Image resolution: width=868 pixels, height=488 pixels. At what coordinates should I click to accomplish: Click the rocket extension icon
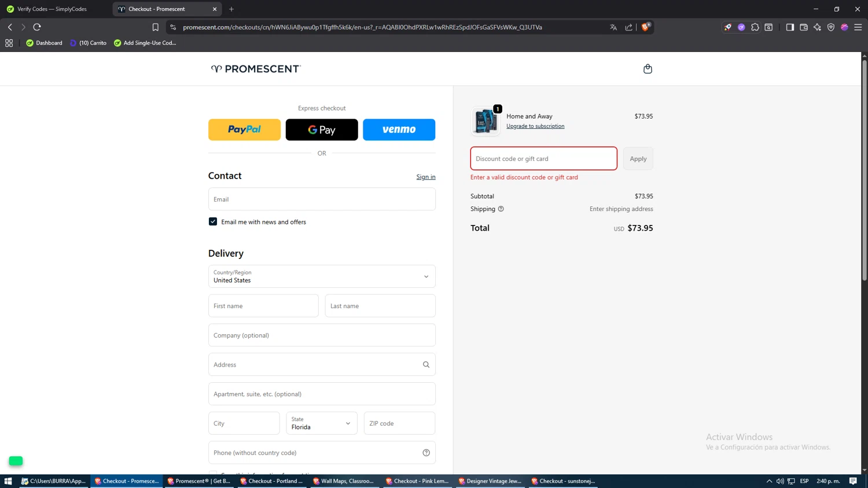[728, 27]
